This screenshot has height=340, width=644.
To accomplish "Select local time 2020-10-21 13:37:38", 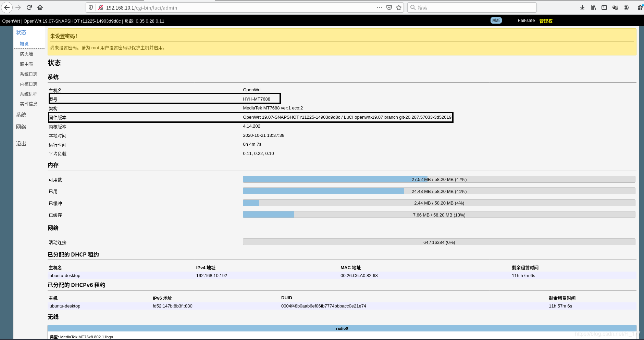I will [264, 135].
